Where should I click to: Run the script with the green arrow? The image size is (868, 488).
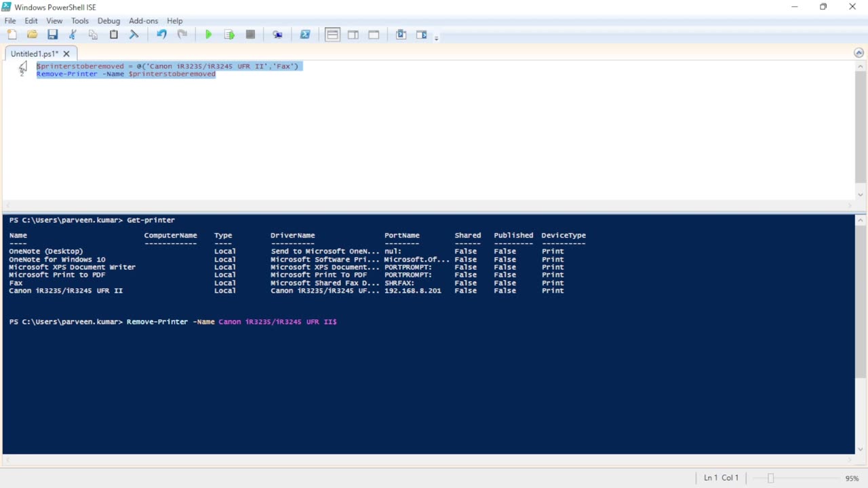(209, 35)
